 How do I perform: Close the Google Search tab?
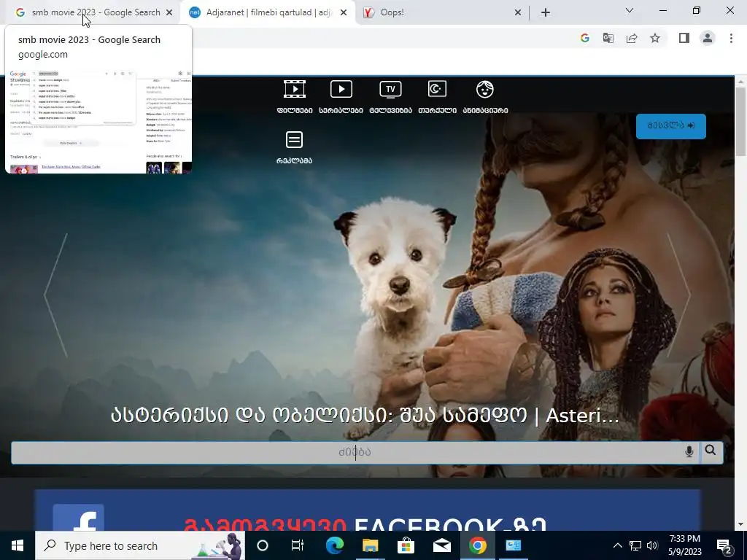click(169, 13)
